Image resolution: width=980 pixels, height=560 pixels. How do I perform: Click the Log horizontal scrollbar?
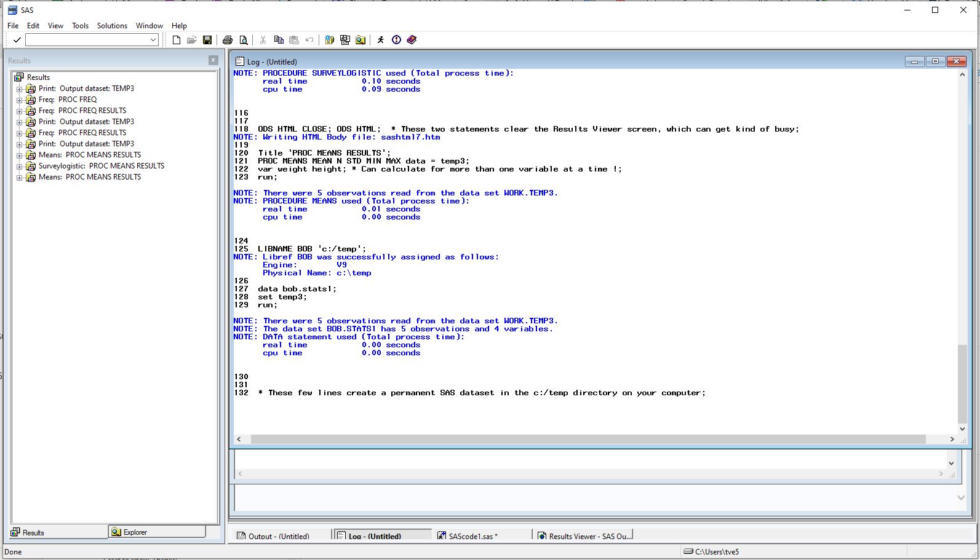pos(588,440)
